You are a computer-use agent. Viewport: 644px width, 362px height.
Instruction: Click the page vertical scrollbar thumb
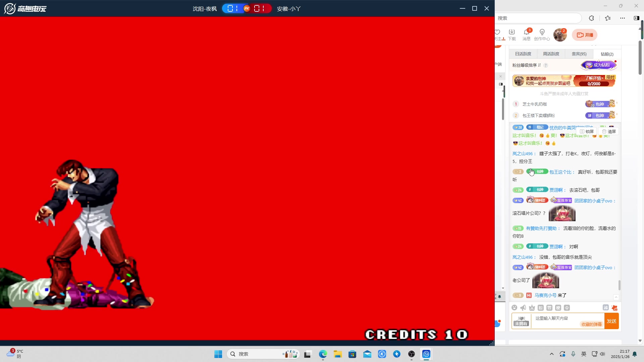coord(640,57)
